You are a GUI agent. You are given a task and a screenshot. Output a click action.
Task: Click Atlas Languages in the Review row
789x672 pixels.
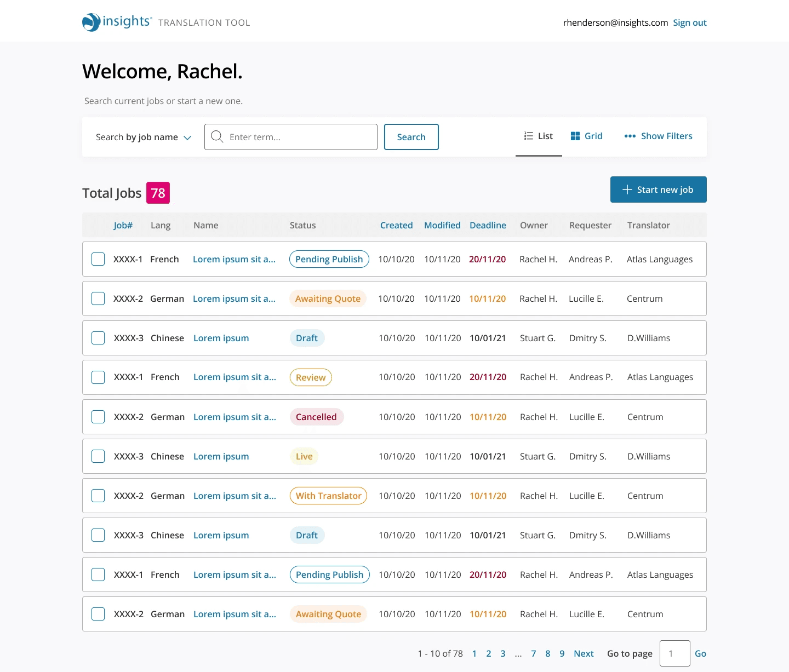tap(660, 377)
